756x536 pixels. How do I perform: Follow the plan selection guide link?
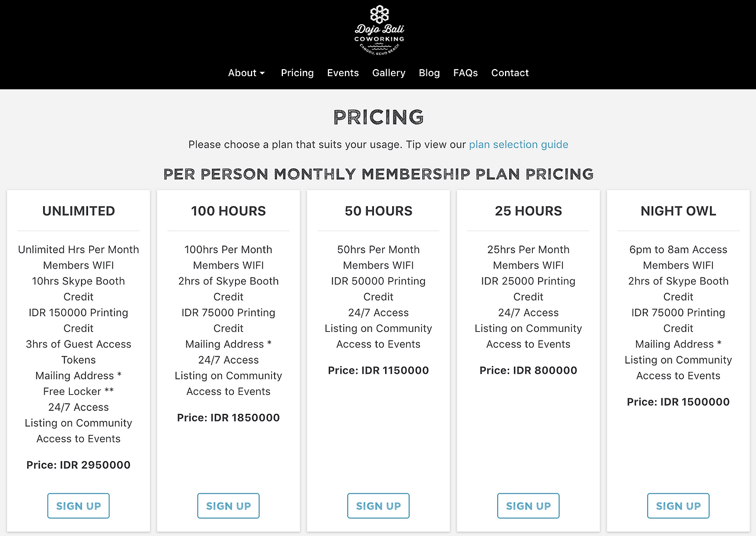pyautogui.click(x=518, y=145)
